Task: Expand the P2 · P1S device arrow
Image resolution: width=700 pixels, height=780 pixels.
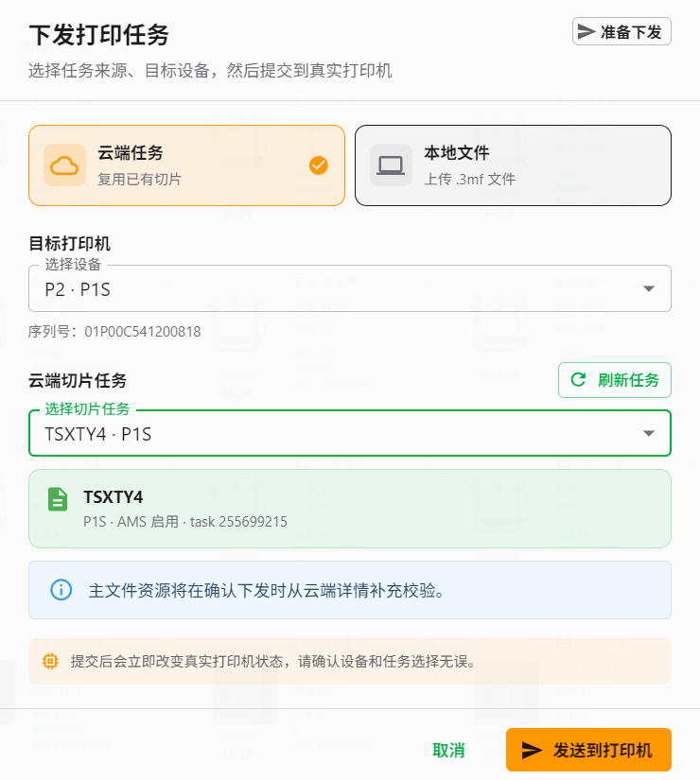Action: [x=648, y=288]
